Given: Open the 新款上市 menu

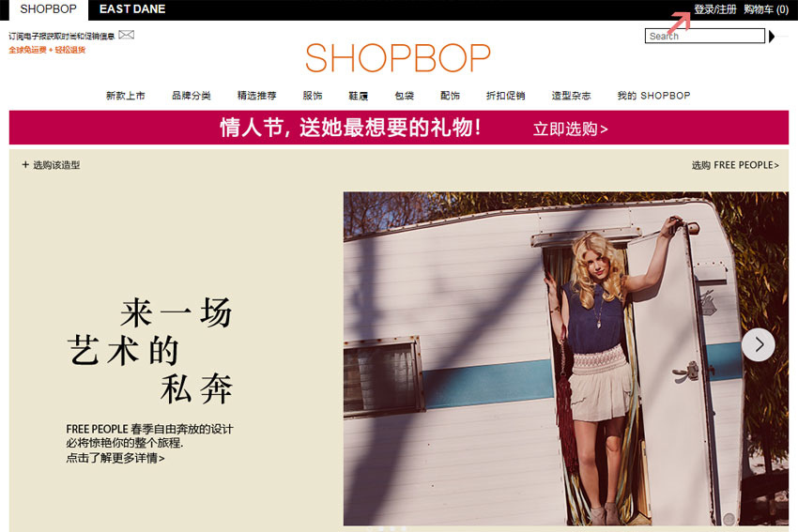Looking at the screenshot, I should 126,96.
